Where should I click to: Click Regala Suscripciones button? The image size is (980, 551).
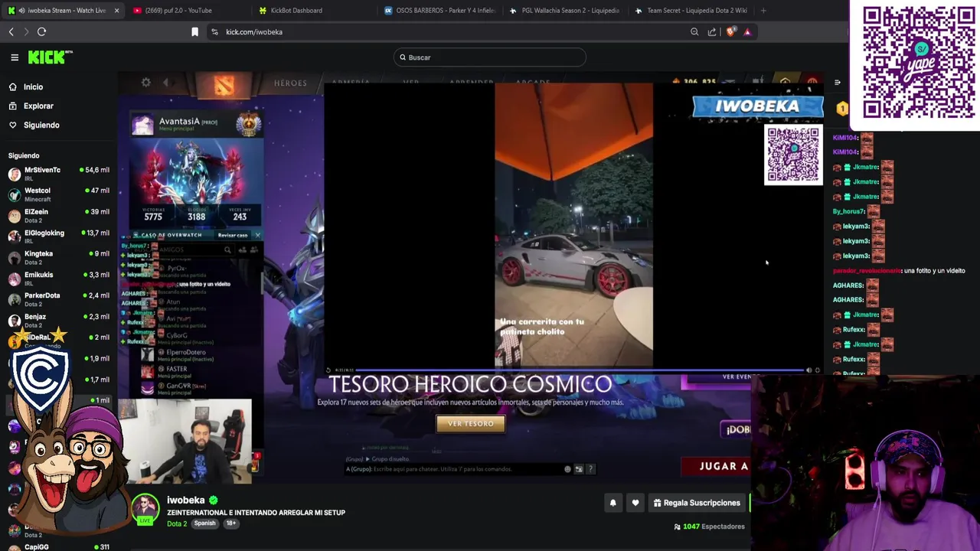coord(697,503)
